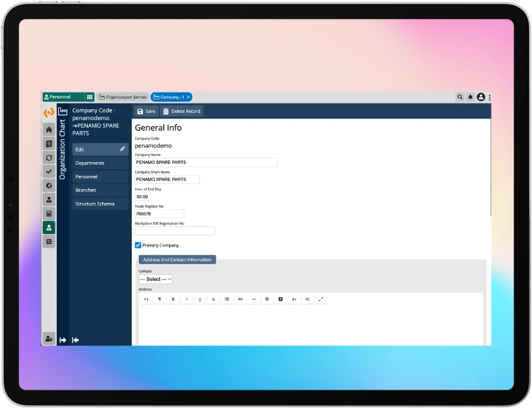
Task: Toggle underline in address editor toolbar
Action: (x=200, y=299)
